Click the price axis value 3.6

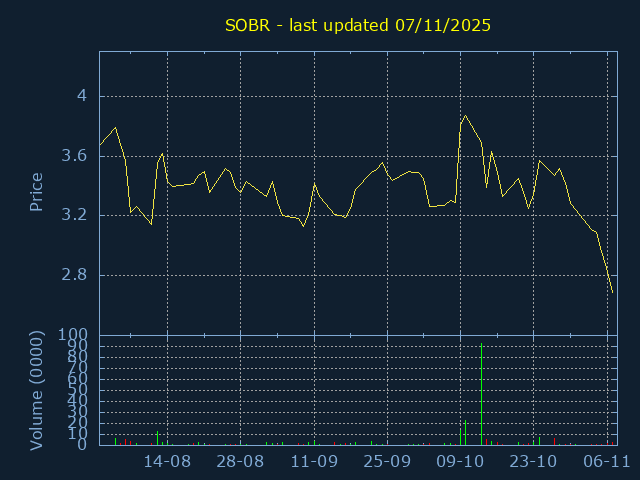75,156
